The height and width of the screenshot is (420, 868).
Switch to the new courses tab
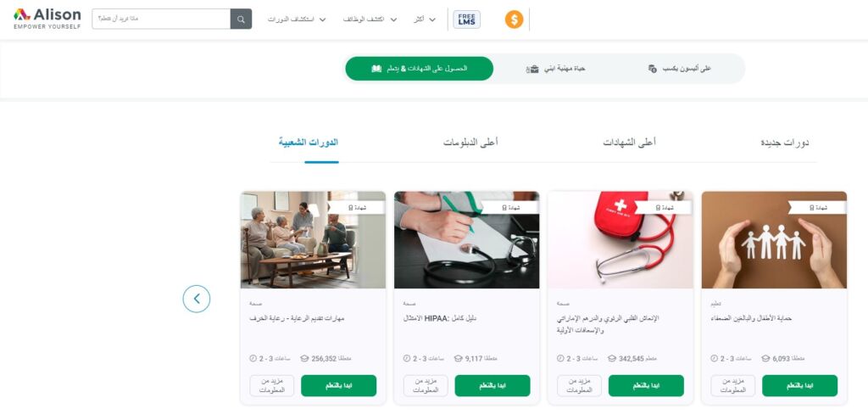(784, 143)
